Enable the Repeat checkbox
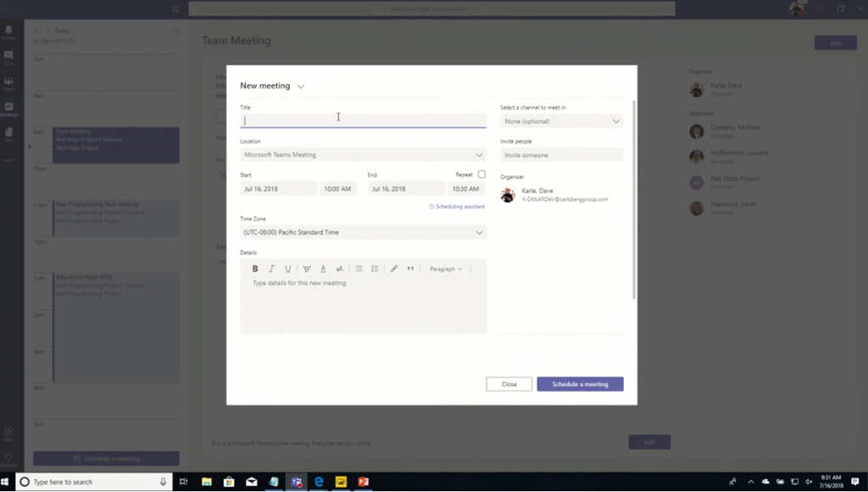The image size is (868, 492). click(481, 174)
